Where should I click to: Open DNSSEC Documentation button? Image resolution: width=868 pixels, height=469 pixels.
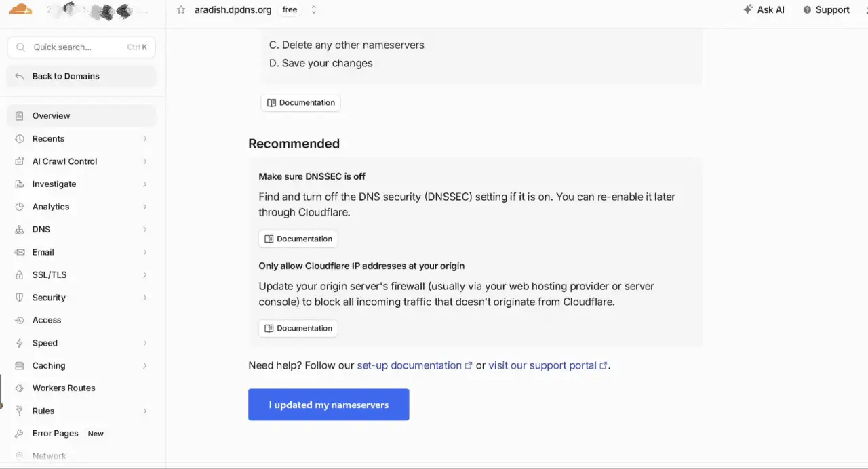click(x=298, y=239)
